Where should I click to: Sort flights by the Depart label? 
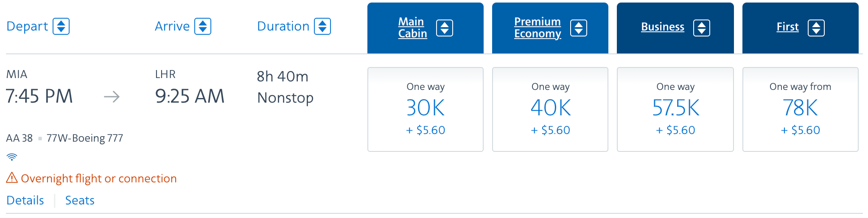pos(27,26)
